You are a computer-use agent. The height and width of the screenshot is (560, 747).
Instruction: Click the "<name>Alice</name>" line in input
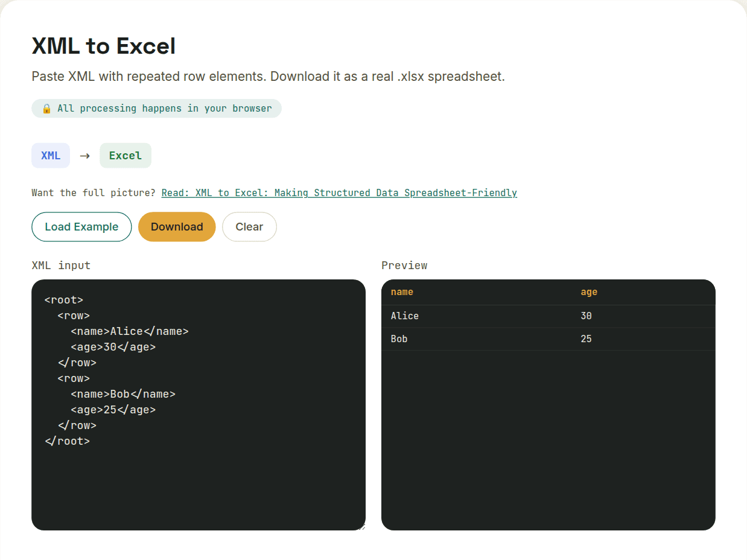click(x=130, y=331)
